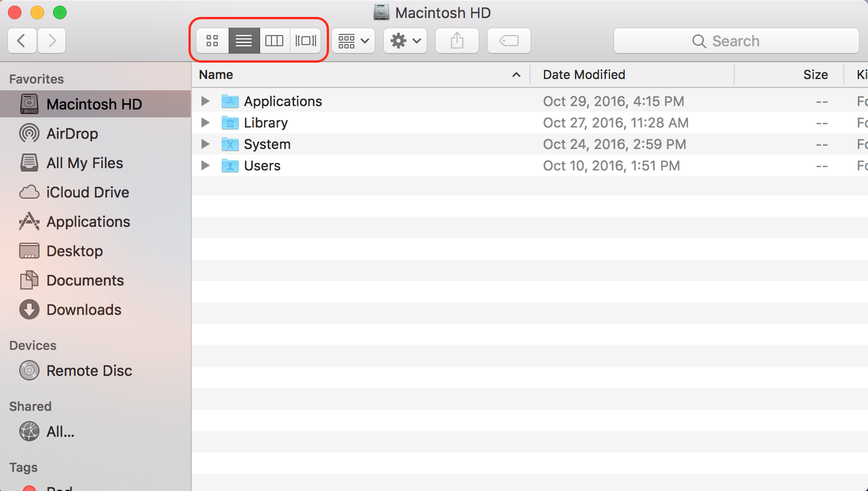Screen dimensions: 868x491
Task: Sort by the Size column header
Action: pos(788,74)
